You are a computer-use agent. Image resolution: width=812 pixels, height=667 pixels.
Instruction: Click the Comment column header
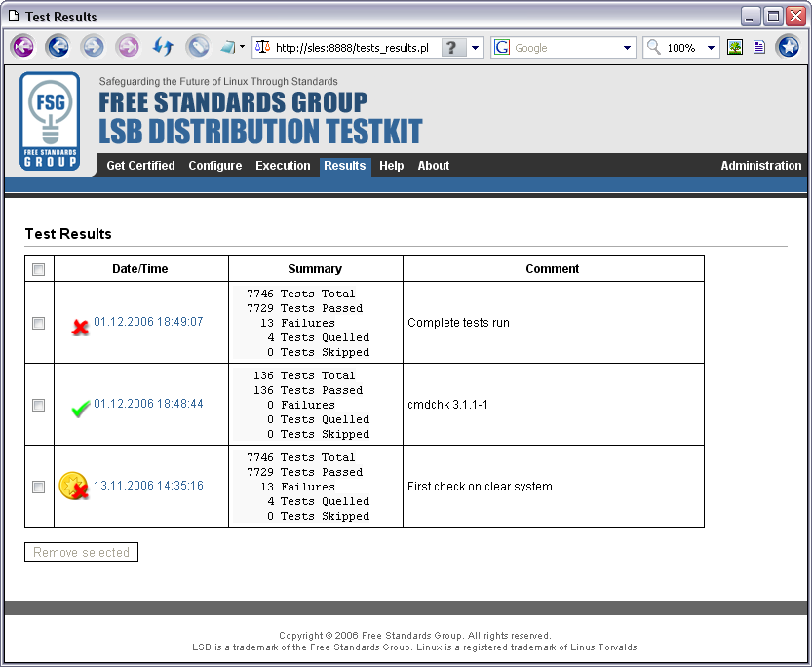553,269
